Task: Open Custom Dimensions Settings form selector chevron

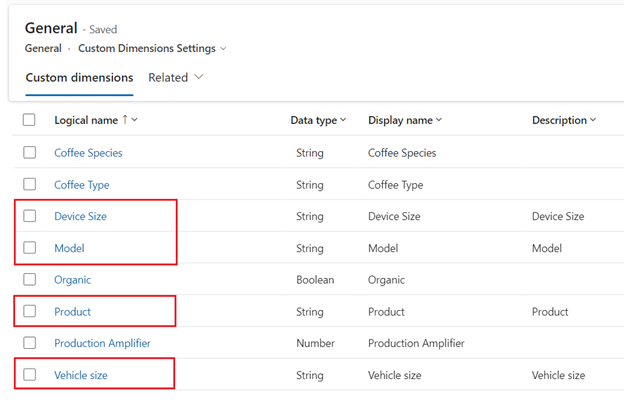Action: click(x=223, y=48)
